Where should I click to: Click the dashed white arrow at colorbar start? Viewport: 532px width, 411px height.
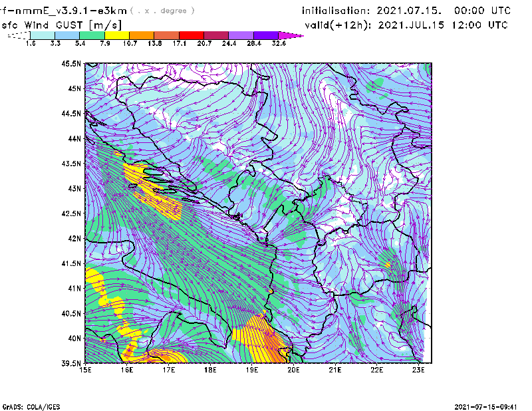point(19,35)
